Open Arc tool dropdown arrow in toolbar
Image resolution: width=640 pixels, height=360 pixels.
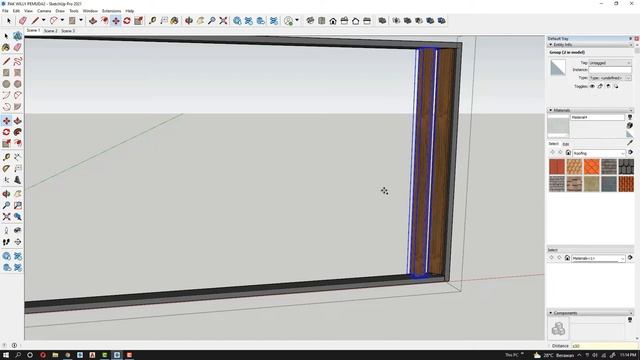point(62,20)
